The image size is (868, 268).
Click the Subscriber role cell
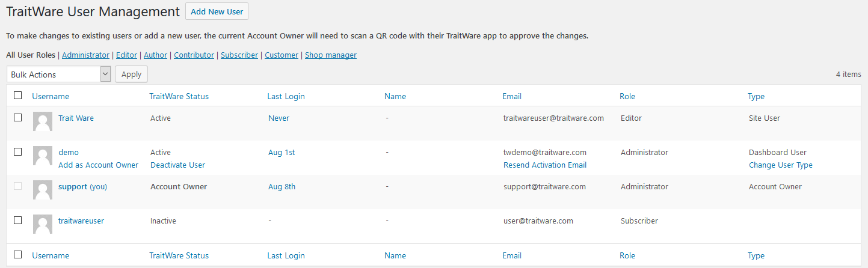tap(639, 221)
